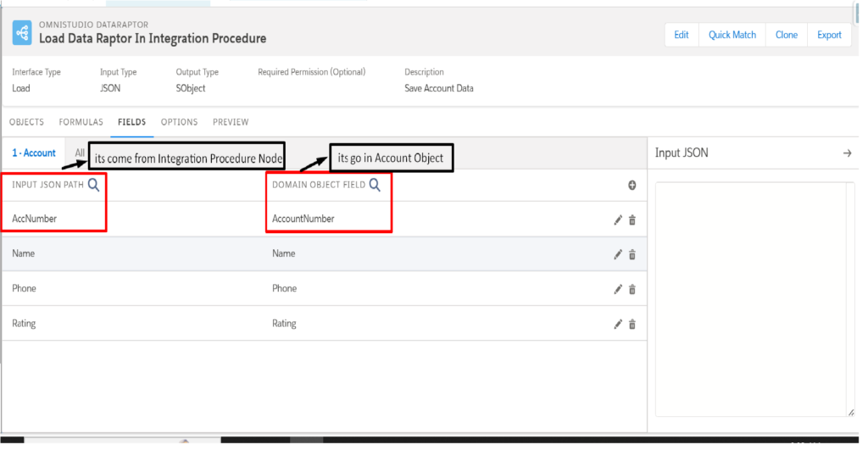Edit the Rating mapping row
The height and width of the screenshot is (450, 868).
[618, 325]
